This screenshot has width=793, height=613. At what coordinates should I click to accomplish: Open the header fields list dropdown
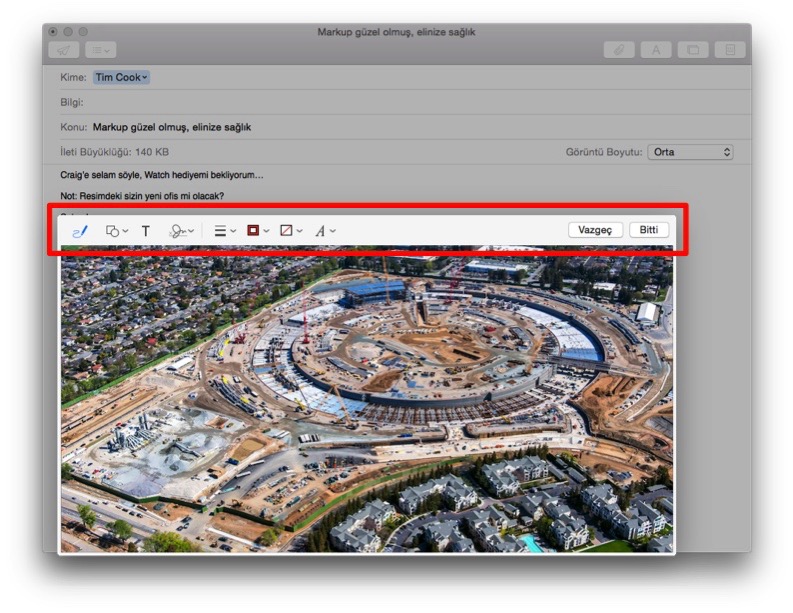101,49
